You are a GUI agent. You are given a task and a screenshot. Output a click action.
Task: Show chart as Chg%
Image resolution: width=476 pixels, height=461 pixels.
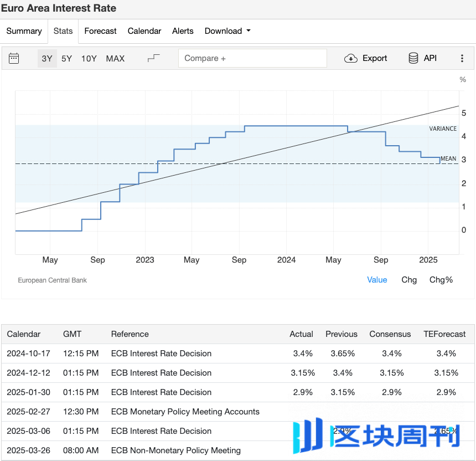441,280
